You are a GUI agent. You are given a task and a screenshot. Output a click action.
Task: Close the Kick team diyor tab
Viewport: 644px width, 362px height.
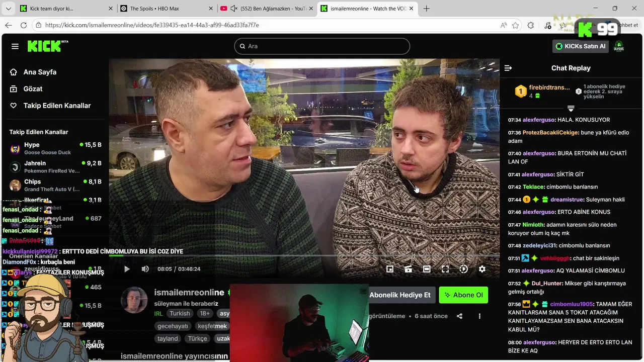point(111,9)
